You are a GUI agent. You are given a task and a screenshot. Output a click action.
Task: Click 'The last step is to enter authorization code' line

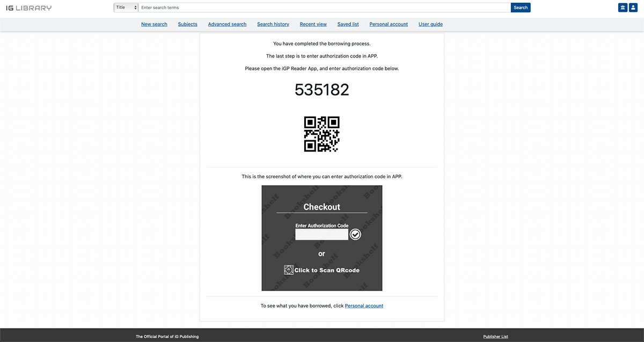(x=322, y=56)
